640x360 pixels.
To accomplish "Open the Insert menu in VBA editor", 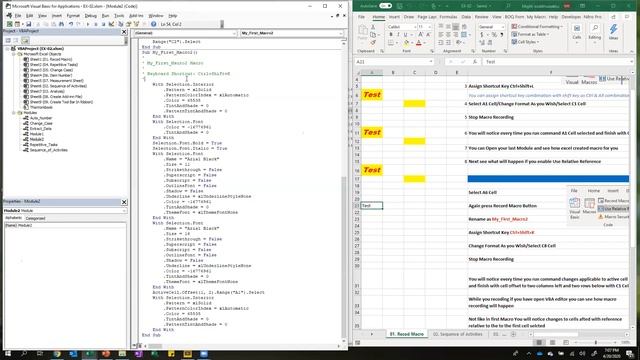I will pyautogui.click(x=57, y=16).
